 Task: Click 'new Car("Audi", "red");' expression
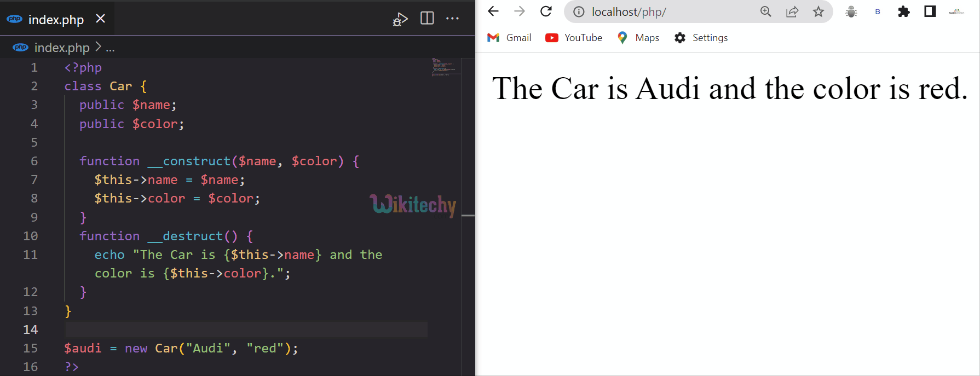click(211, 349)
